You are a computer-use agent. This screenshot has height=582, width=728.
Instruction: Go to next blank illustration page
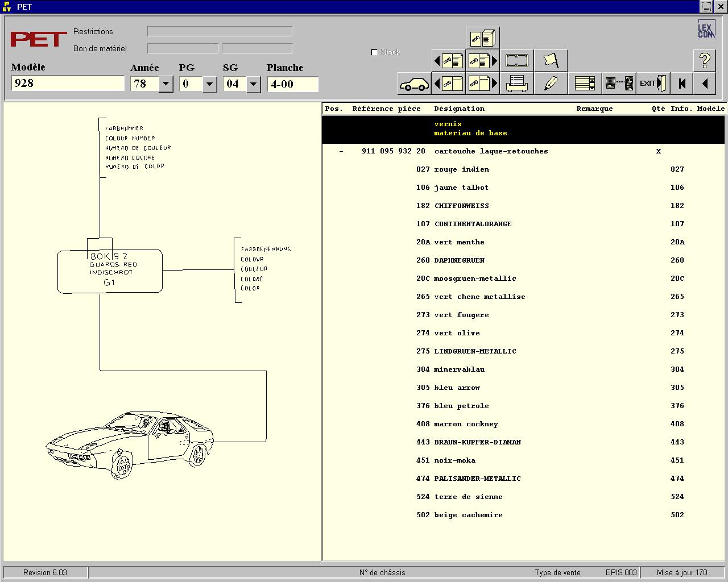(x=482, y=84)
